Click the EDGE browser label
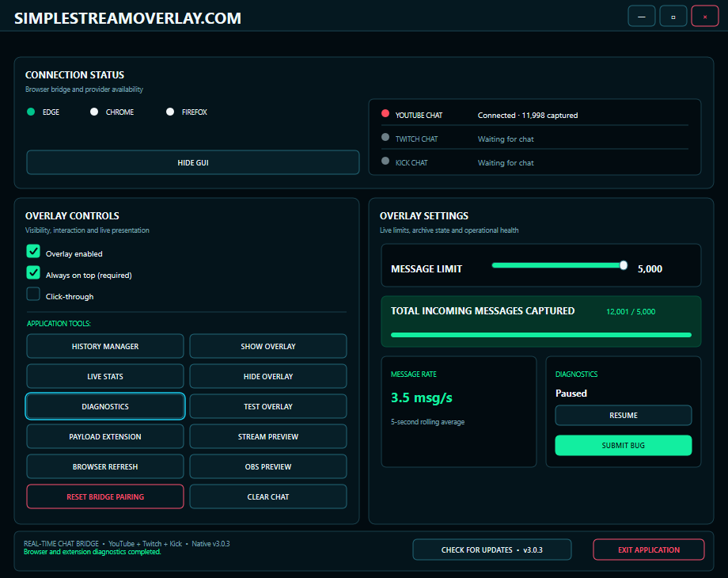 51,112
